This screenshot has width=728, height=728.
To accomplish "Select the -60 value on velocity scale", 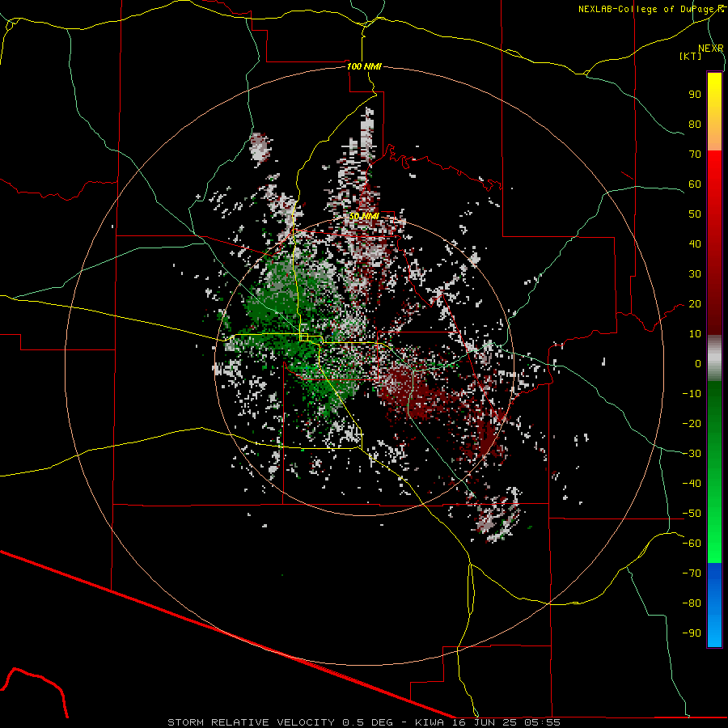I will point(692,544).
